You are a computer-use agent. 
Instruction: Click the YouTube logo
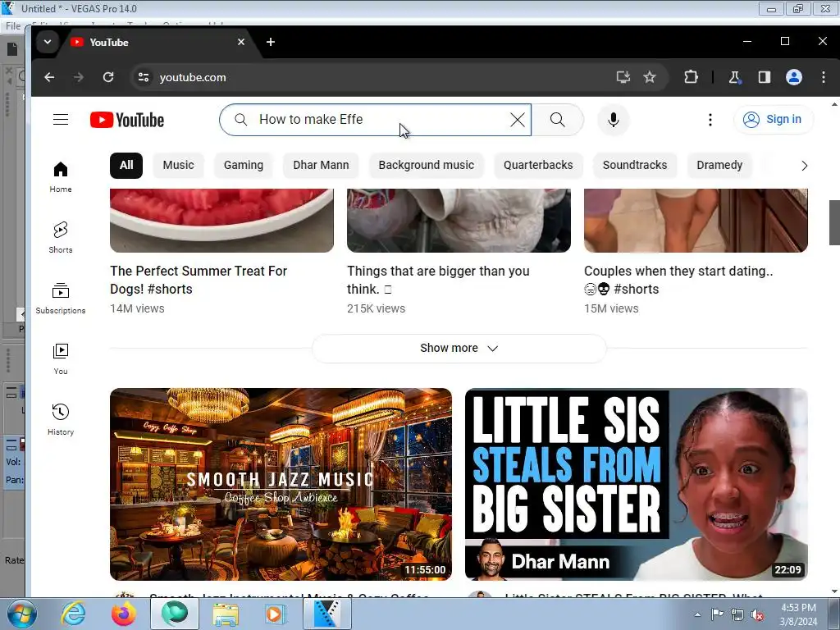(x=127, y=120)
